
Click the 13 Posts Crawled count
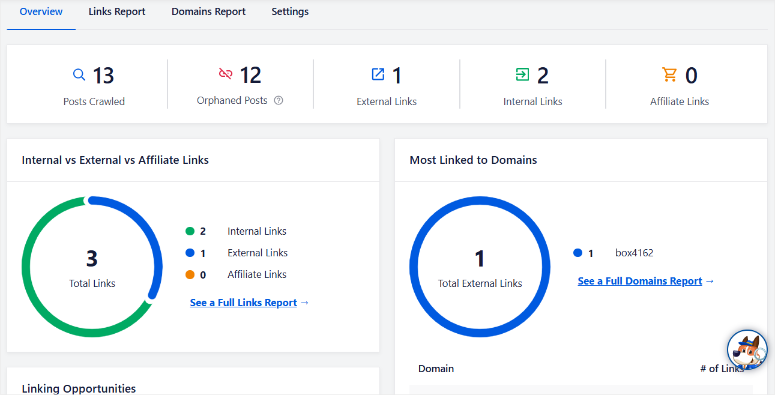tap(103, 75)
